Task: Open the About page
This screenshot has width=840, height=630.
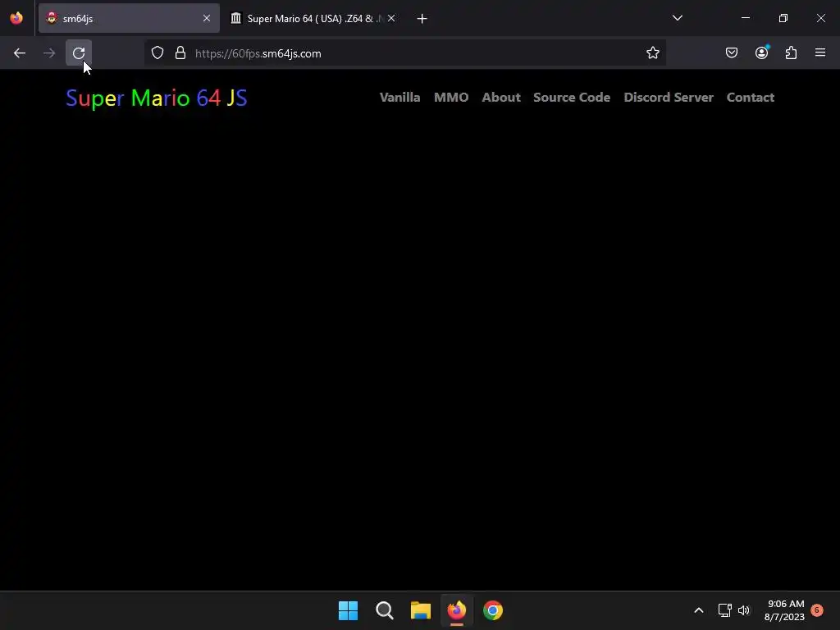Action: [501, 98]
